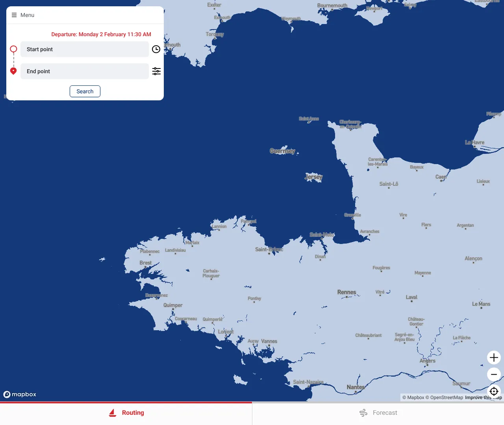Set departure time using the clock icon
The image size is (504, 425).
coord(156,49)
